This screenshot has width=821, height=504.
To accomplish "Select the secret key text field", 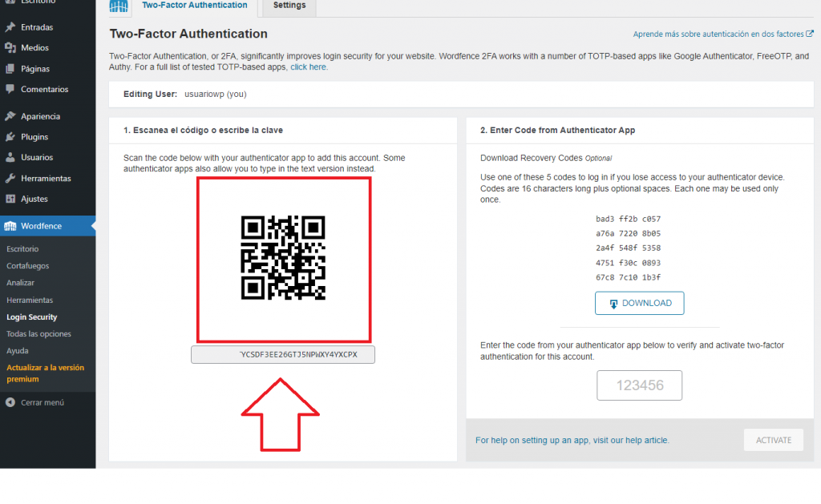I will 283,354.
